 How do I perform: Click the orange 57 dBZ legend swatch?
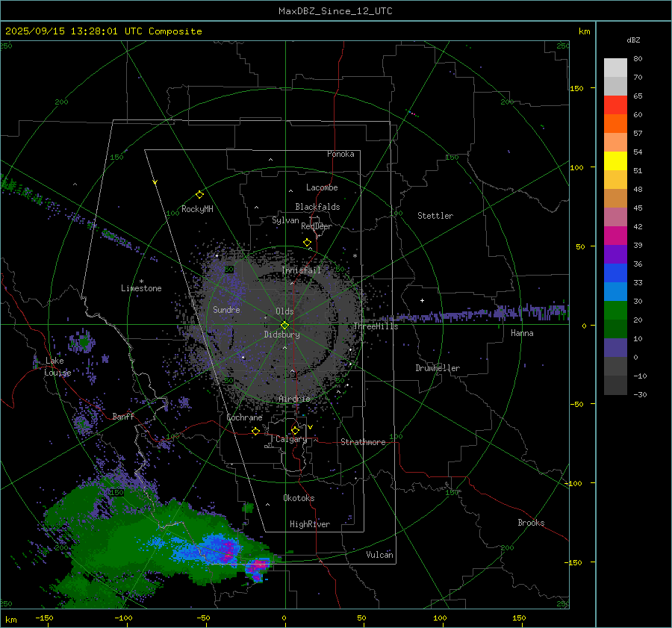click(x=615, y=124)
